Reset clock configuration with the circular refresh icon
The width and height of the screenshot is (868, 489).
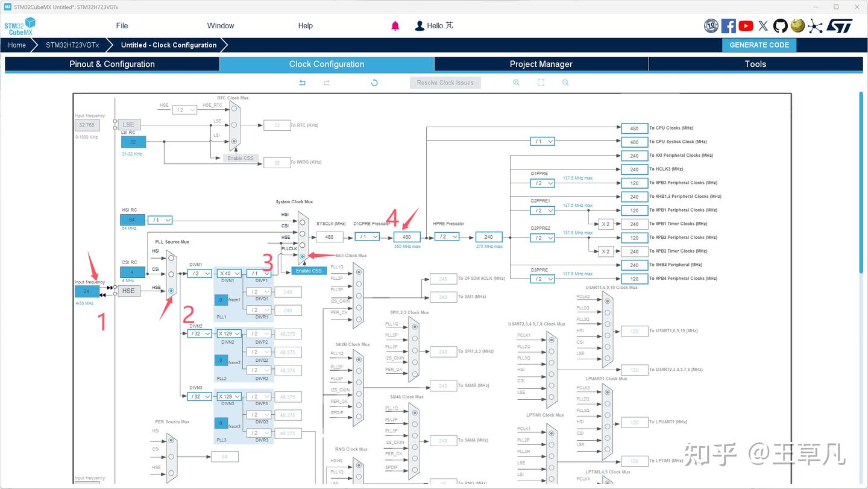pos(374,83)
